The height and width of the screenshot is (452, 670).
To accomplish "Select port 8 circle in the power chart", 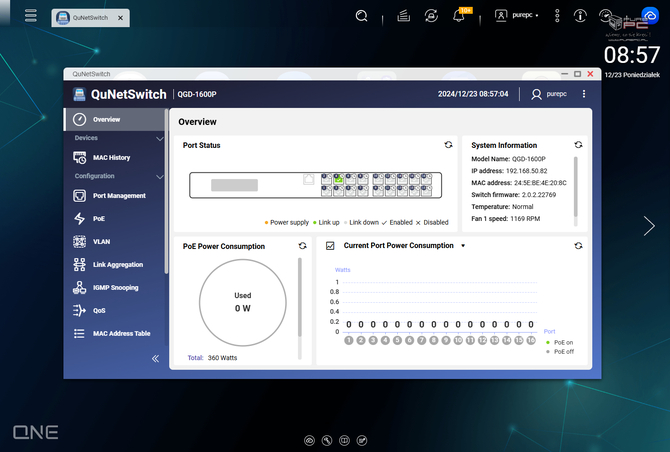I will click(434, 340).
